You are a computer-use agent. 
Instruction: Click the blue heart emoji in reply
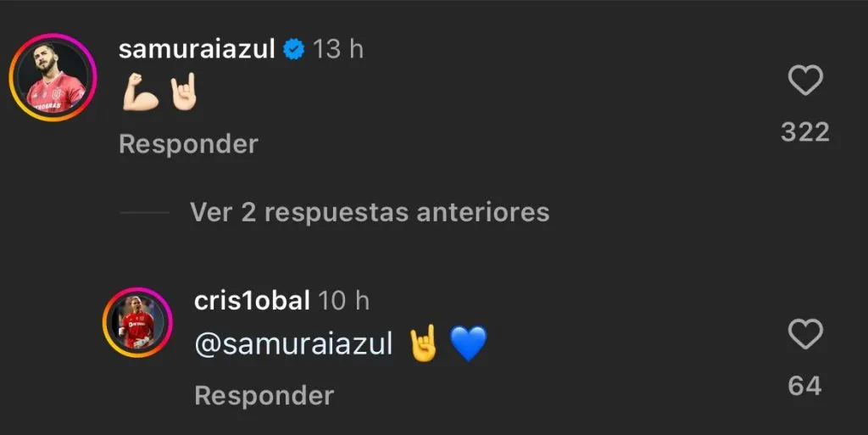click(x=468, y=343)
